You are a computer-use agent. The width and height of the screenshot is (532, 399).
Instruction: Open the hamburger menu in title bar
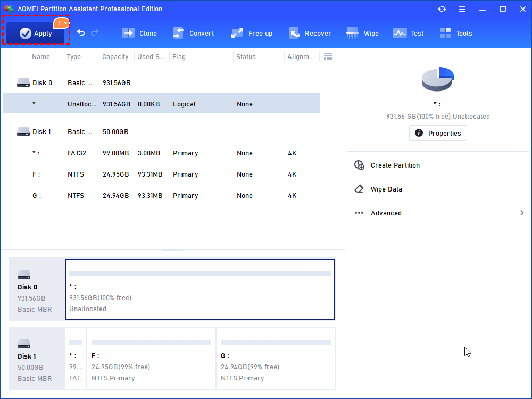pos(462,9)
